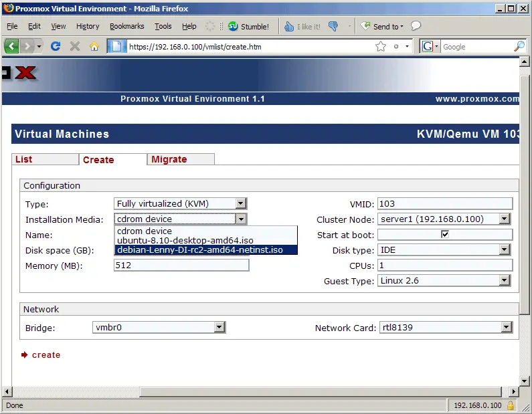
Task: Go to Home with the house icon
Action: (x=94, y=46)
